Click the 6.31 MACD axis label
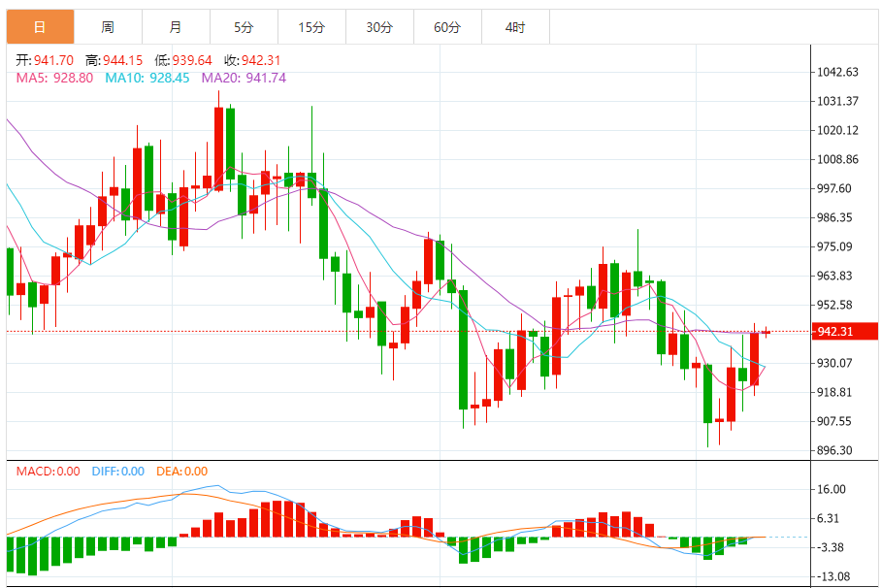Image resolution: width=881 pixels, height=588 pixels. click(829, 518)
